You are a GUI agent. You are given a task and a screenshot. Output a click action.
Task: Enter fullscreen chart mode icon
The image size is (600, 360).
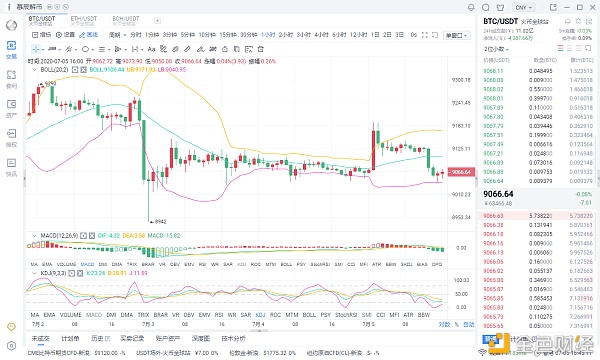coord(424,35)
